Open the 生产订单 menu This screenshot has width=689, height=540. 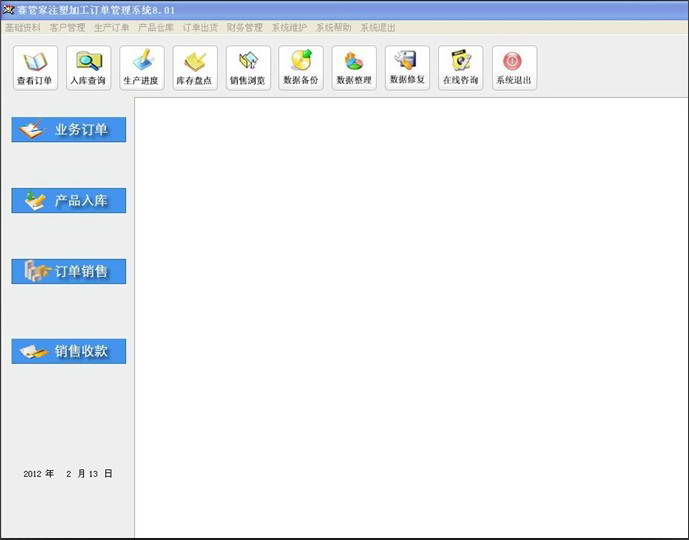click(x=112, y=28)
